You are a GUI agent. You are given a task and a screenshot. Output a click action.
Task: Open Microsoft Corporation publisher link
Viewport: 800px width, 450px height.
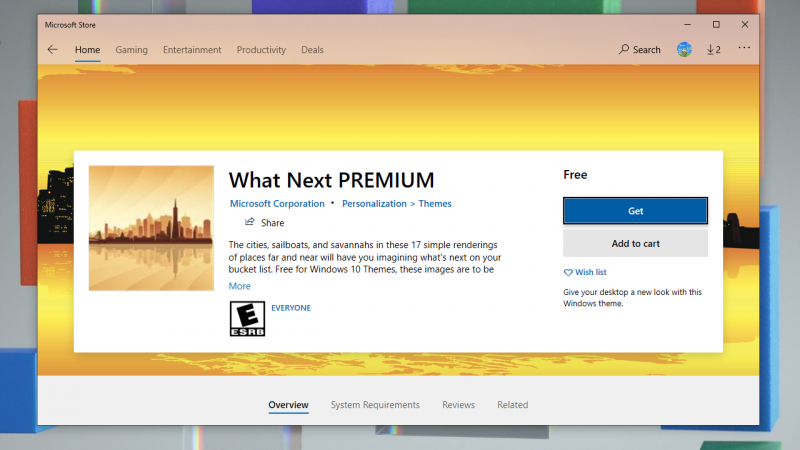[277, 204]
